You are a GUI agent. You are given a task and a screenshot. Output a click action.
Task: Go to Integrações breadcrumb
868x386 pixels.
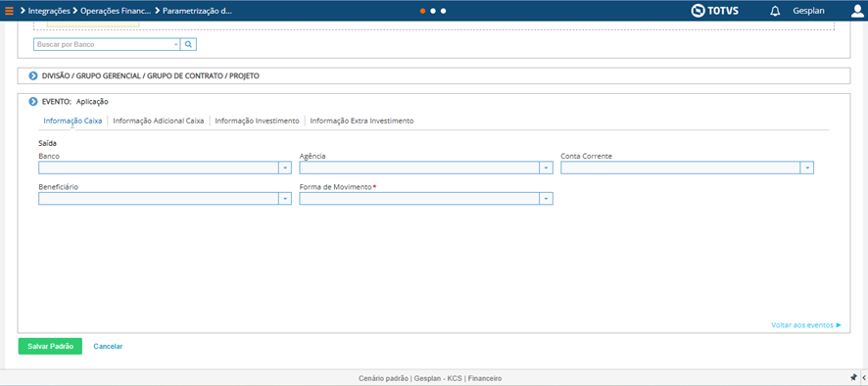point(49,11)
